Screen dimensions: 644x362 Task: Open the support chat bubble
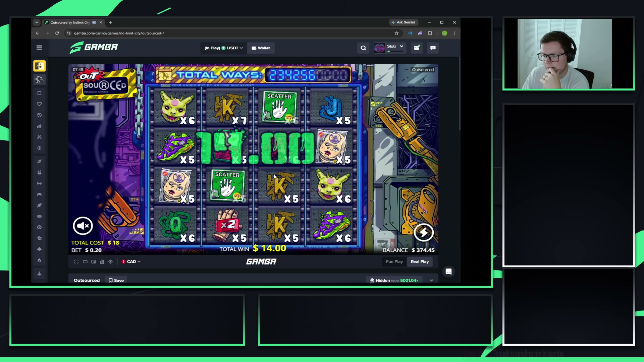448,271
